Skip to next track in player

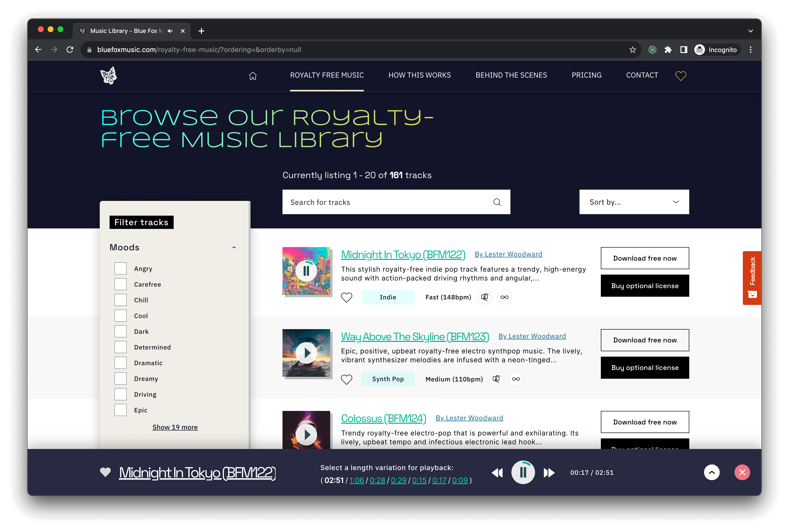pyautogui.click(x=549, y=473)
